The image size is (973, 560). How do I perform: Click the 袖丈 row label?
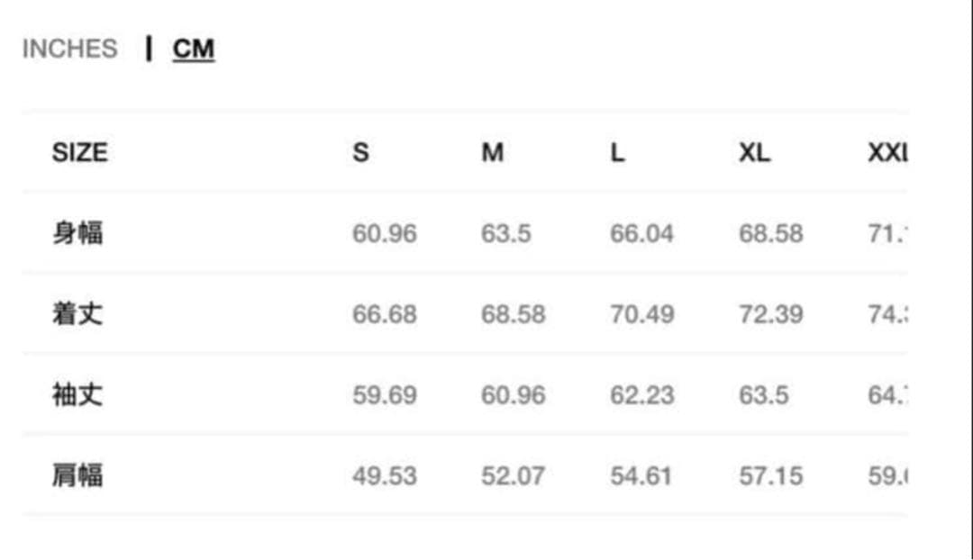click(x=77, y=394)
